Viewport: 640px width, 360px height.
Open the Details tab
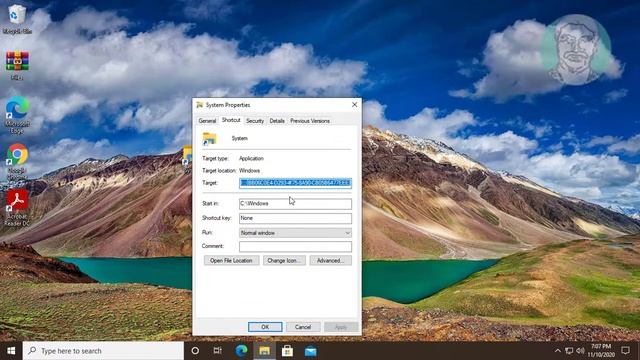click(x=277, y=121)
